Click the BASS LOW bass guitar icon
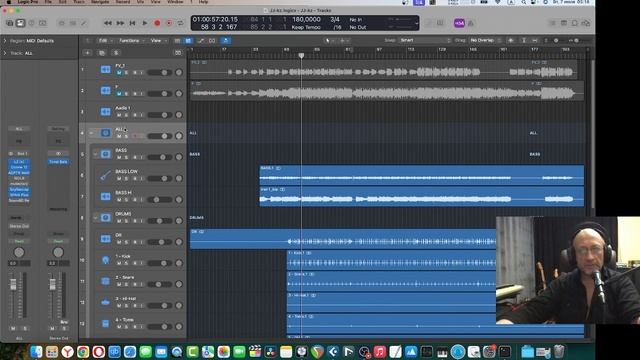This screenshot has height=360, width=640. [105, 176]
